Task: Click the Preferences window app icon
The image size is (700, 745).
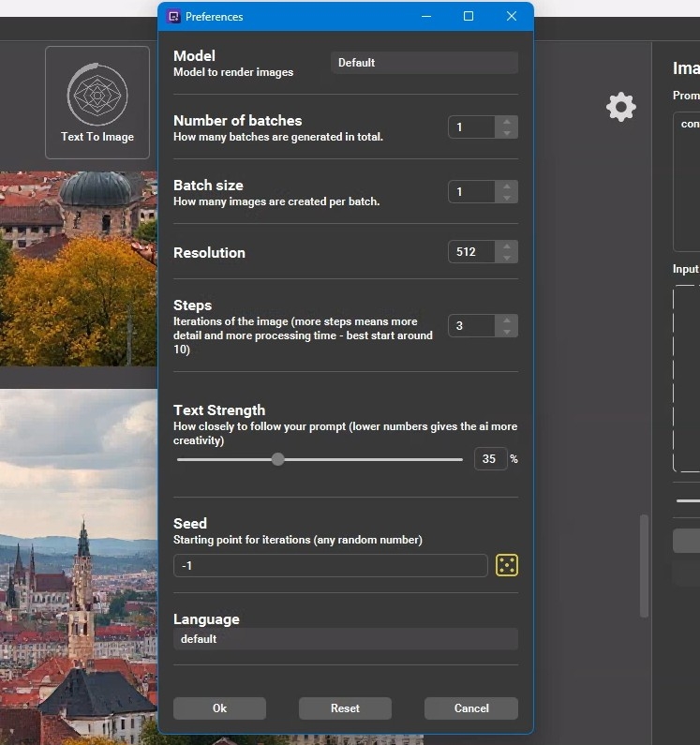Action: click(x=172, y=17)
